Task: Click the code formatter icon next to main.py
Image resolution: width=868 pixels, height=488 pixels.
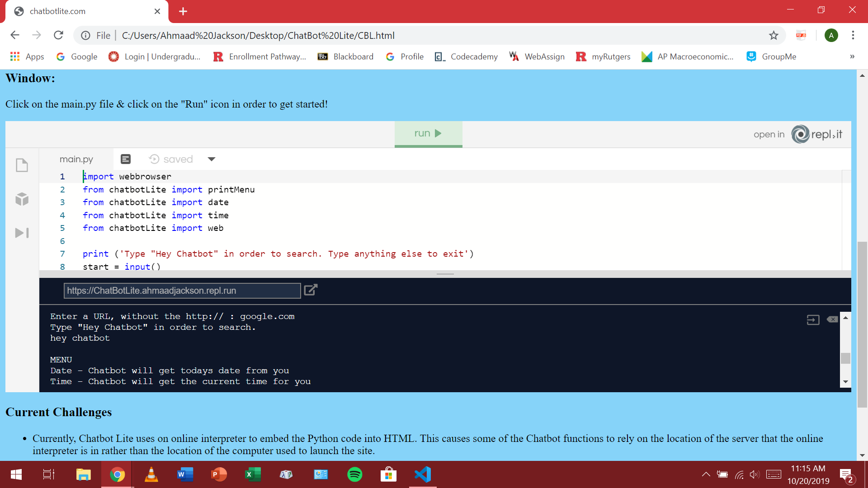Action: 126,159
